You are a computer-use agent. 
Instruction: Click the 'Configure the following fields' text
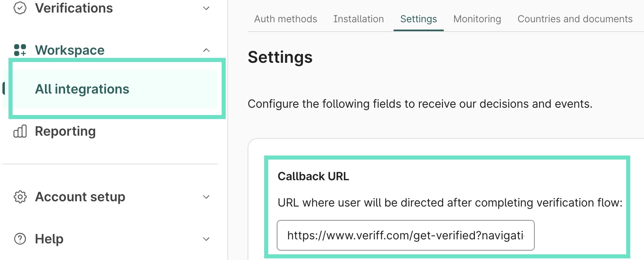coord(420,104)
